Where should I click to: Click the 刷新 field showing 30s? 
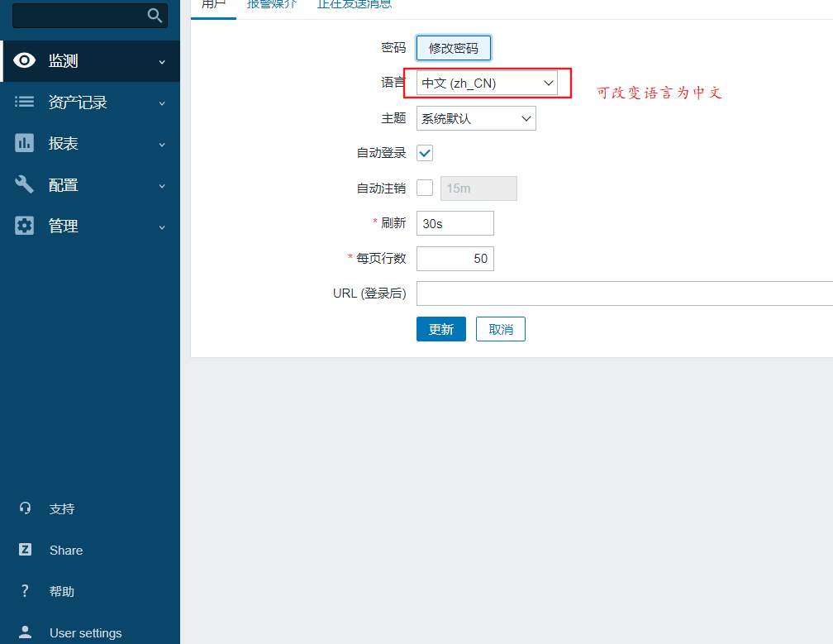455,223
